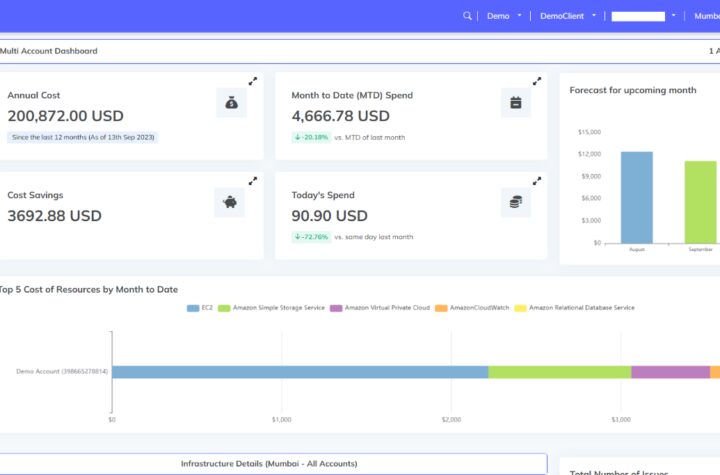Click the coins icon on Today's Spend
Viewport: 720px width, 475px height.
515,202
